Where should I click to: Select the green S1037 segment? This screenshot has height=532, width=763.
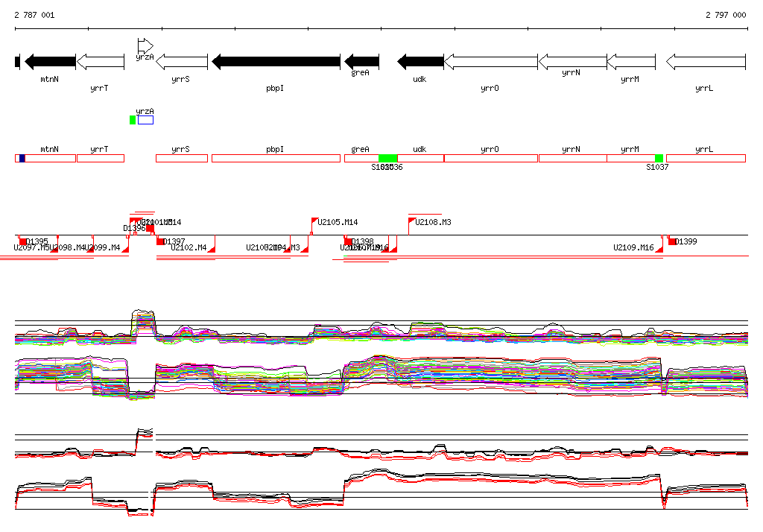659,158
